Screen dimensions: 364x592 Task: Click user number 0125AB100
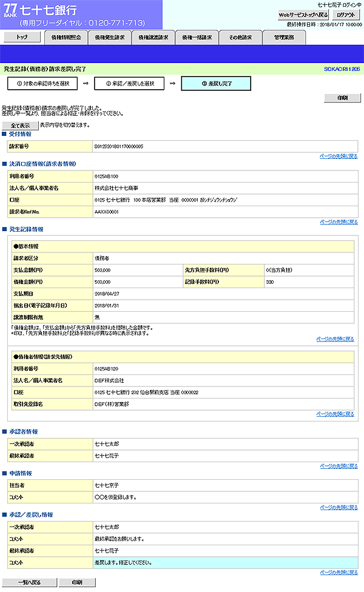click(107, 177)
